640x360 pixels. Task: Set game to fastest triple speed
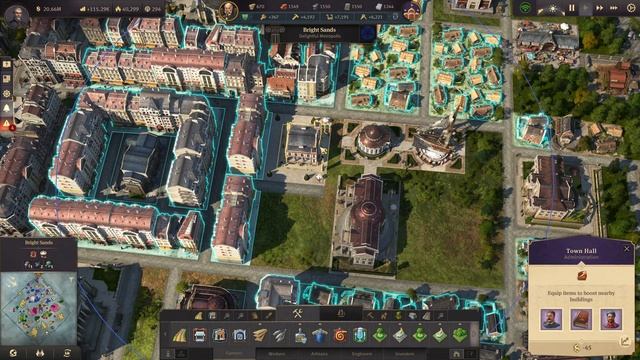(x=614, y=8)
